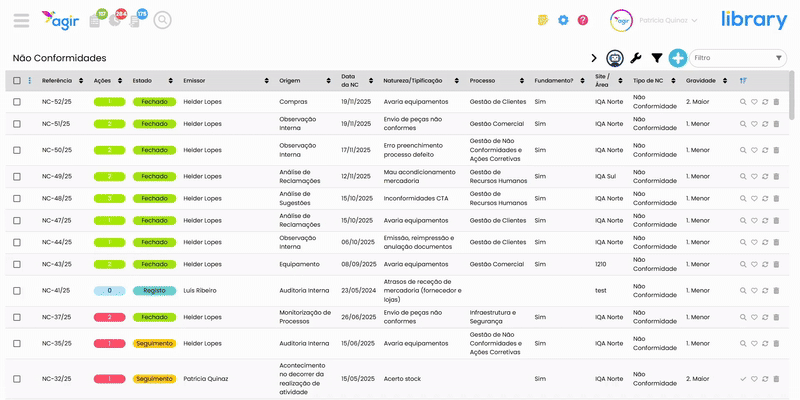Open the clipboard tasks icon with green badge
The height and width of the screenshot is (400, 800).
95,21
